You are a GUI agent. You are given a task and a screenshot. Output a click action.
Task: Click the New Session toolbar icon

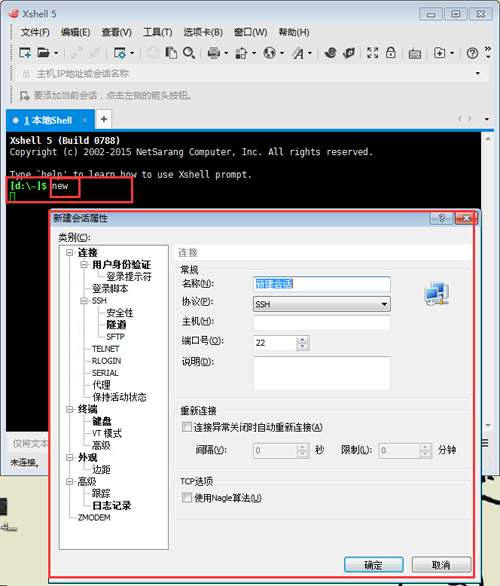point(25,53)
